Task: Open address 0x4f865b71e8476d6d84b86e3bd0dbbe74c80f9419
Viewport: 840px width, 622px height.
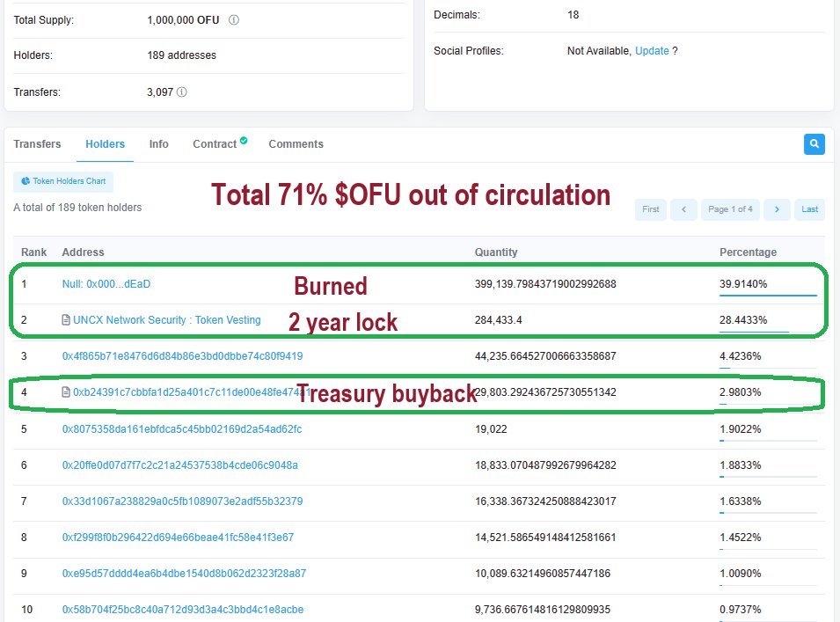Action: pyautogui.click(x=182, y=356)
